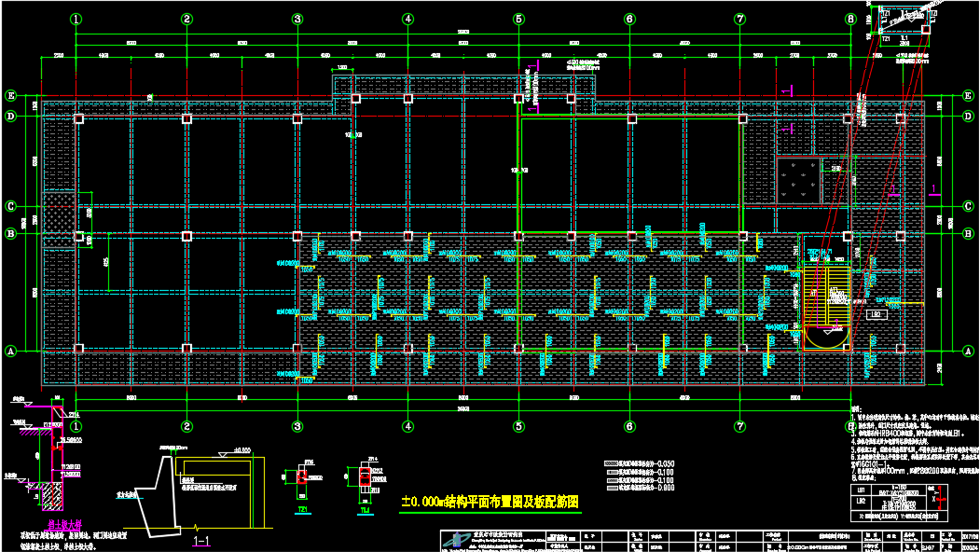Viewport: 980px width, 552px height.
Task: Click axis bubble E left of the plan
Action: 10,96
